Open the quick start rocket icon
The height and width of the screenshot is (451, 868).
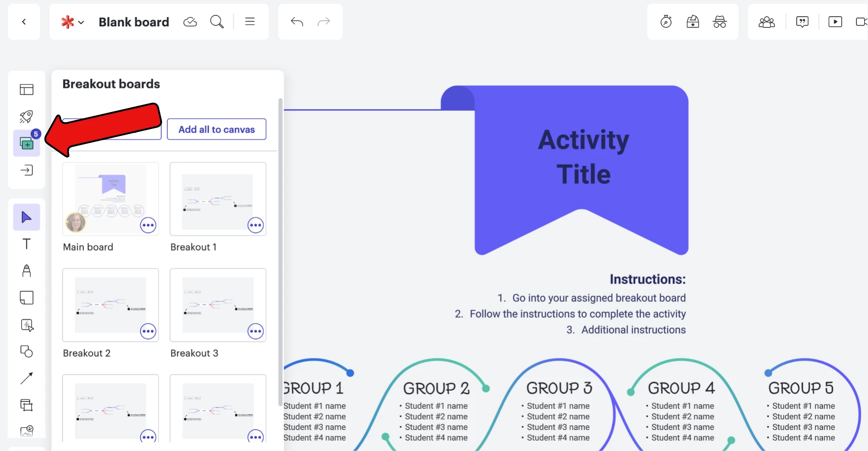click(x=26, y=117)
